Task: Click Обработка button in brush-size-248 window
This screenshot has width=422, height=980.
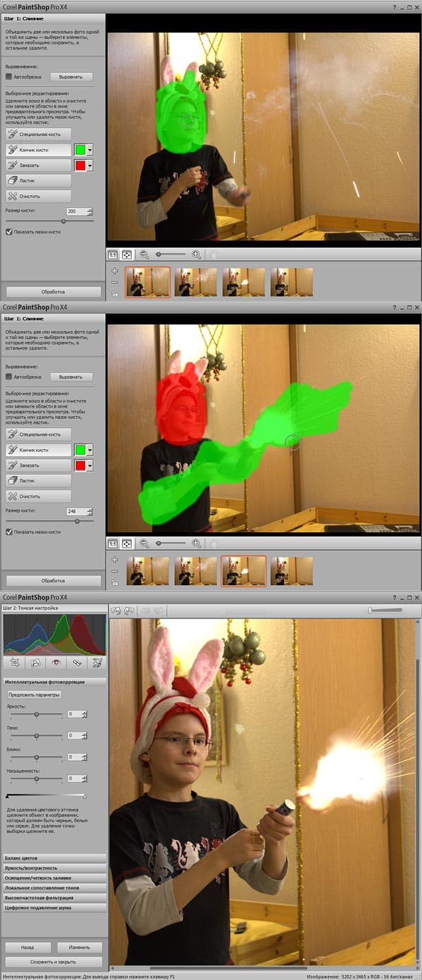Action: click(53, 580)
